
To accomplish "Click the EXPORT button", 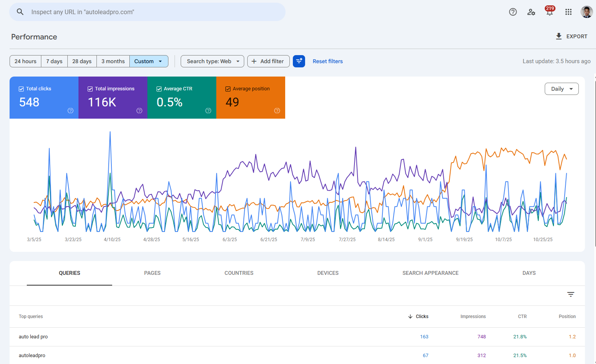I will pyautogui.click(x=572, y=36).
